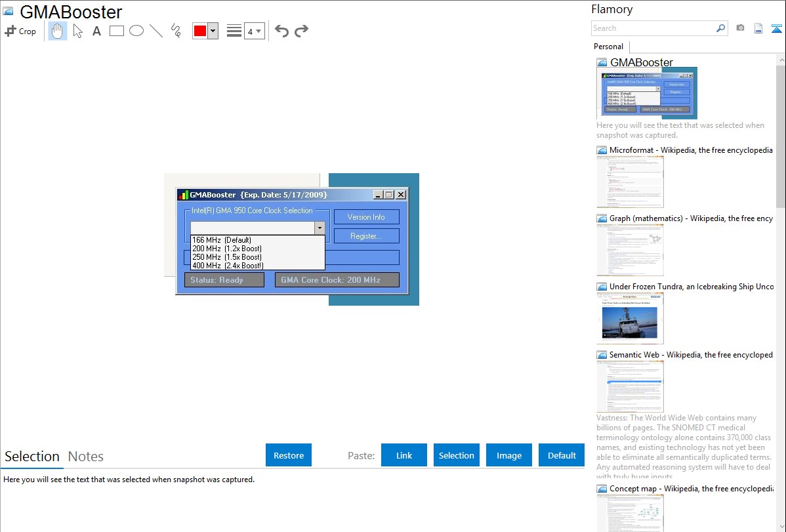Click the Default paste button
786x532 pixels.
562,455
